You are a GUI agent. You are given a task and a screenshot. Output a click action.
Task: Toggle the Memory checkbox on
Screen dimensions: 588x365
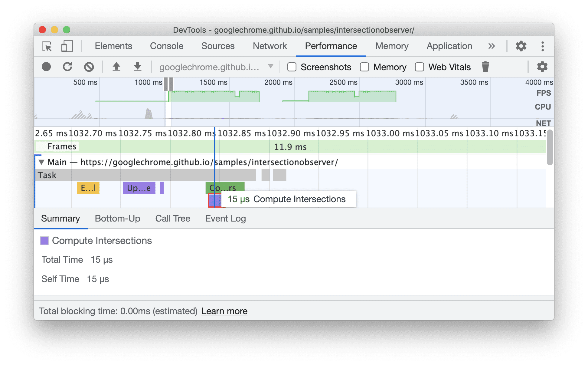pyautogui.click(x=359, y=67)
